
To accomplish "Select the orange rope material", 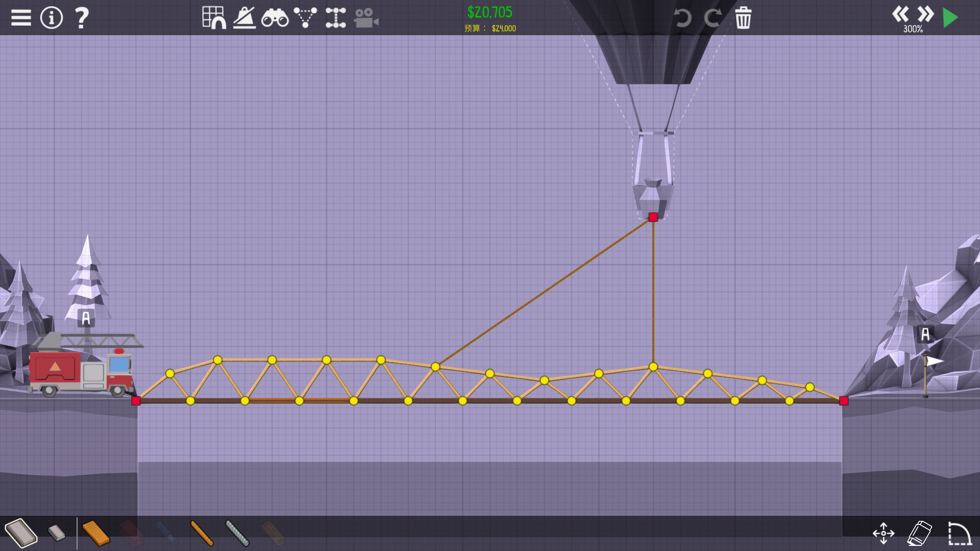I will (x=202, y=533).
